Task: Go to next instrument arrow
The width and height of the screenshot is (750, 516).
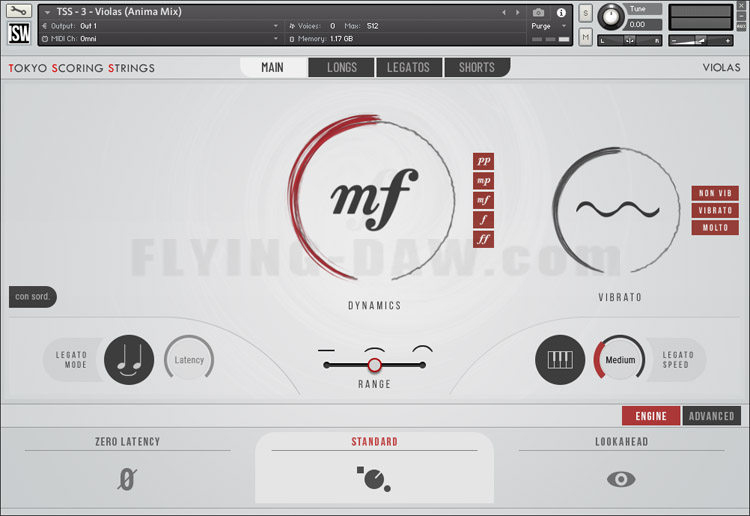Action: click(518, 12)
